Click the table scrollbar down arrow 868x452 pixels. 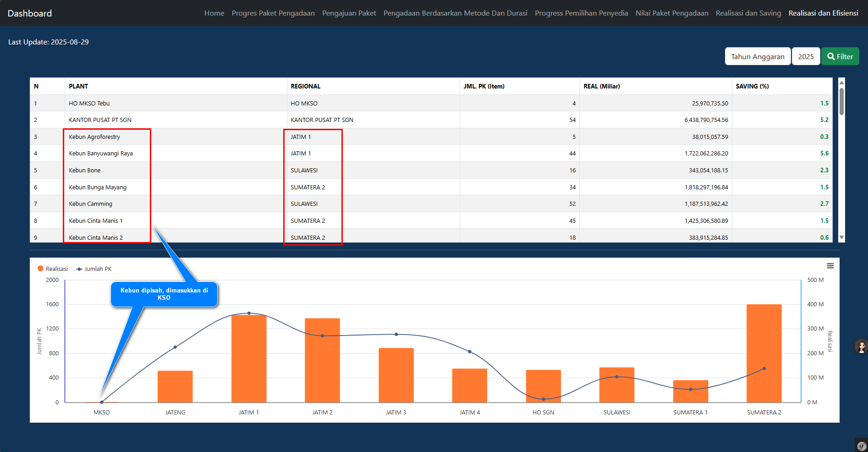(x=841, y=237)
